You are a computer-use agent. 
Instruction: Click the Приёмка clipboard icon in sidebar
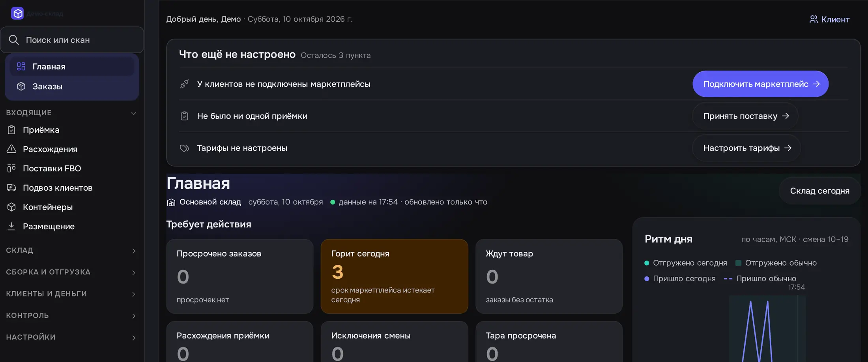(11, 129)
